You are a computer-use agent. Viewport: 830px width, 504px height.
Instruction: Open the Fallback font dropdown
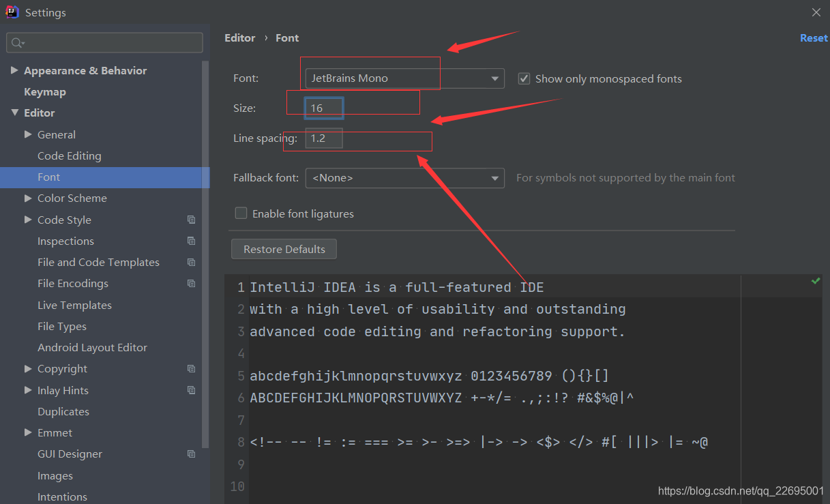coord(405,178)
